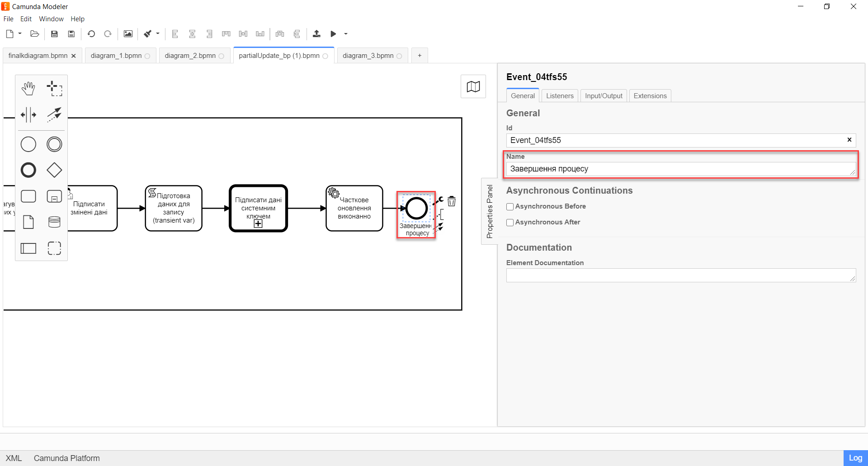This screenshot has height=466, width=868.
Task: Open the Extensions properties tab
Action: [650, 95]
